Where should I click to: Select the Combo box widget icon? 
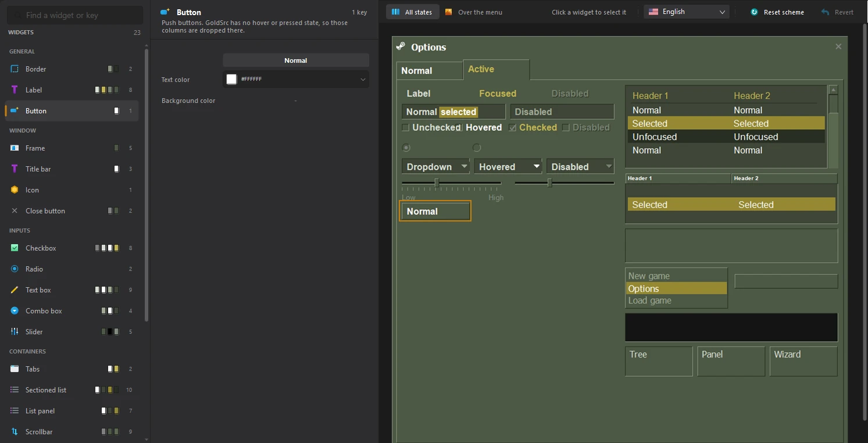[x=15, y=310]
